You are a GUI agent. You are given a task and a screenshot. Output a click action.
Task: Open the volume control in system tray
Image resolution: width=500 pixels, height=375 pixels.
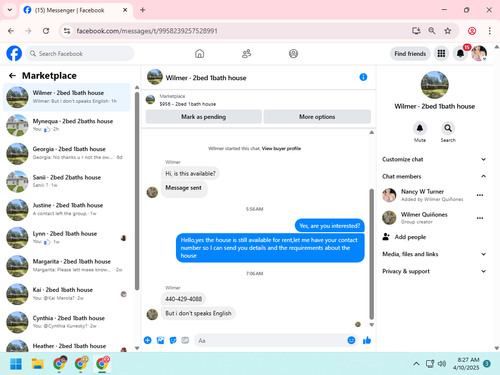pos(442,364)
